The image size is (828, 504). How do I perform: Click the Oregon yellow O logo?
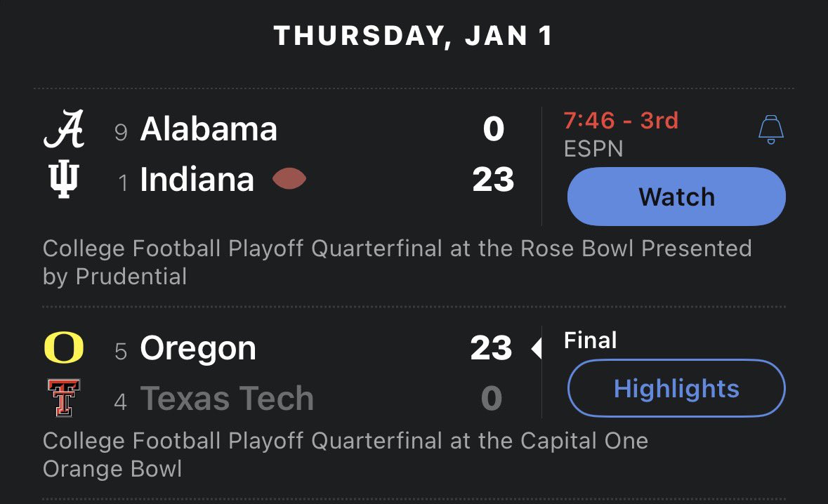(x=64, y=348)
